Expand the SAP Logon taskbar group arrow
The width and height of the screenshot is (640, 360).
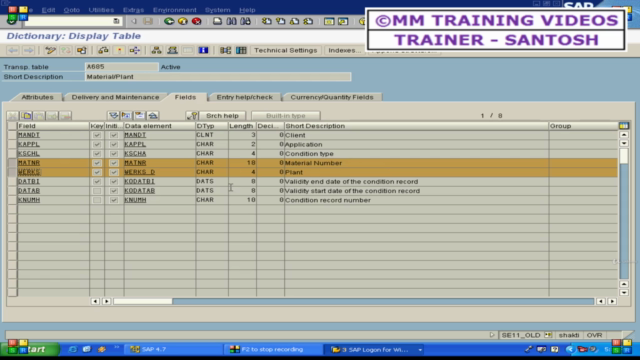point(420,350)
